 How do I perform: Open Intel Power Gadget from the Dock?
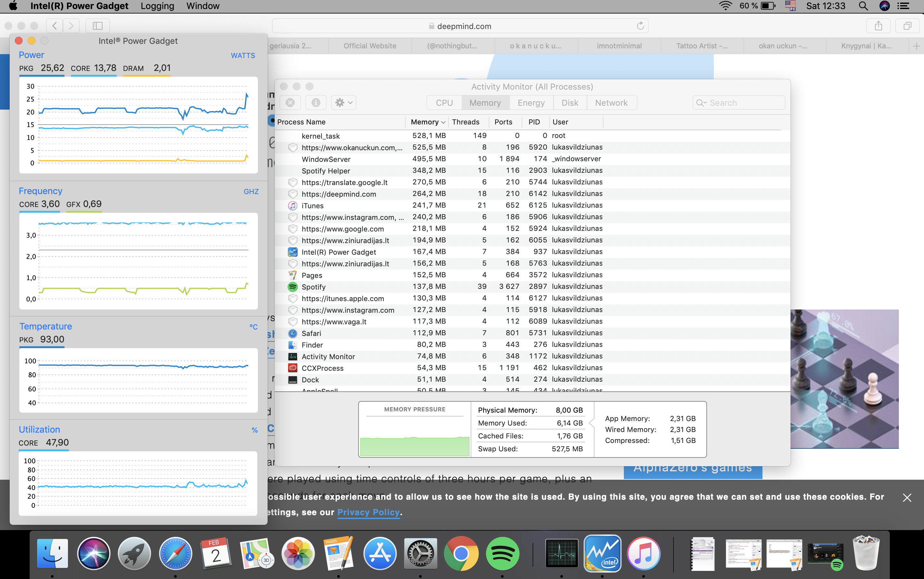(x=602, y=554)
